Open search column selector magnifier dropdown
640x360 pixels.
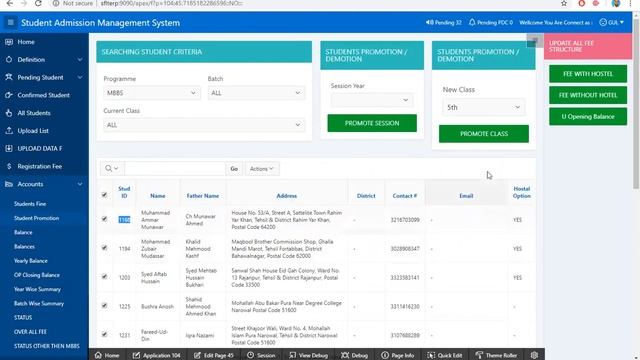point(111,169)
